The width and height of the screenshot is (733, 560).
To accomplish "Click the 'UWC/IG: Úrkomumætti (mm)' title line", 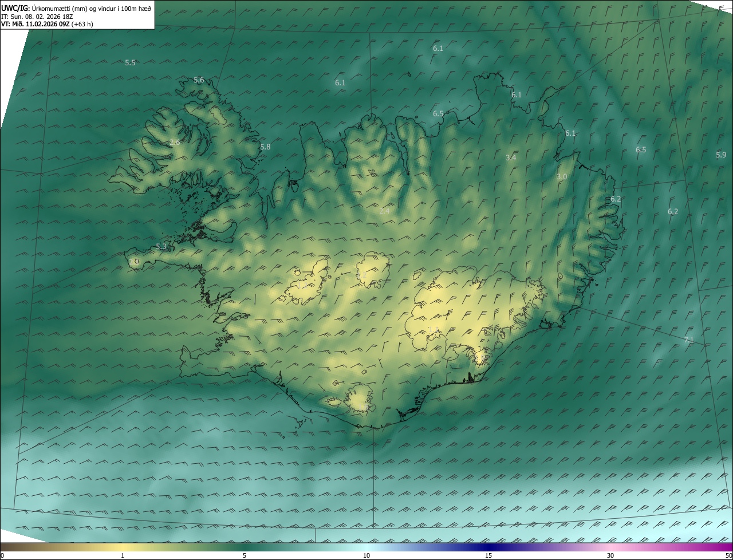I will (x=76, y=8).
